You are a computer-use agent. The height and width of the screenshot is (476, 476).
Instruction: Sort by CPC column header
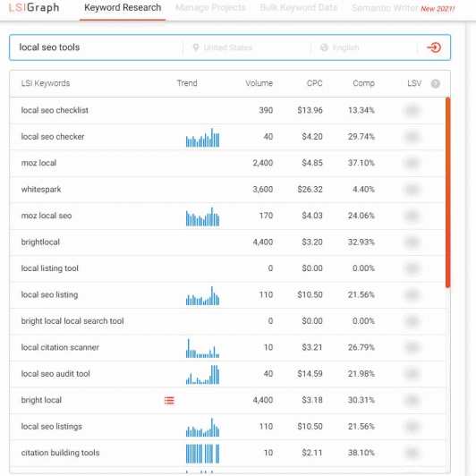[x=315, y=83]
